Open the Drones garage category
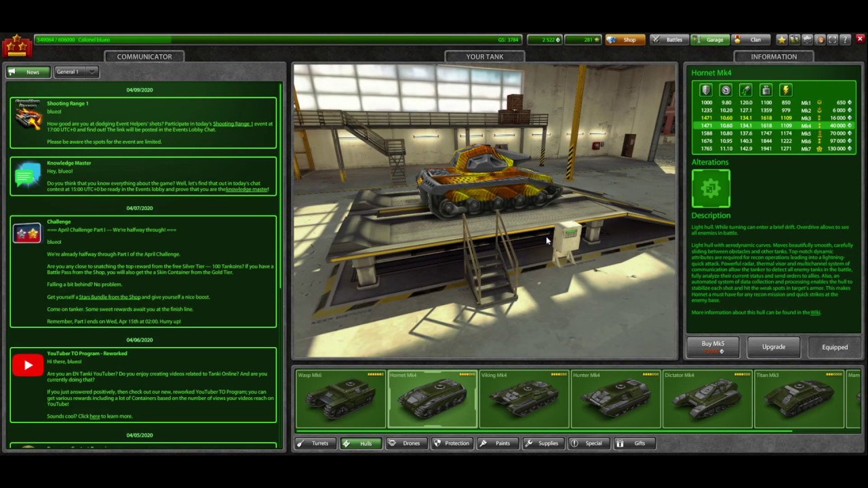This screenshot has width=868, height=488. pyautogui.click(x=406, y=443)
